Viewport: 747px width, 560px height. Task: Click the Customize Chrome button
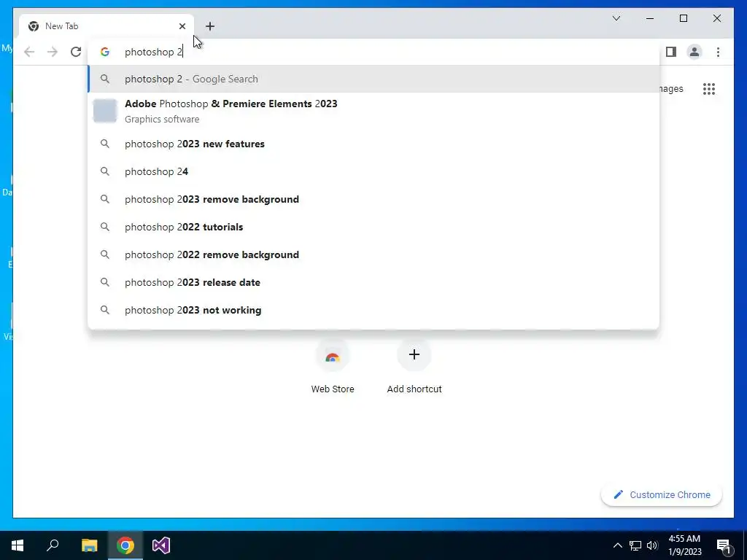(x=662, y=495)
